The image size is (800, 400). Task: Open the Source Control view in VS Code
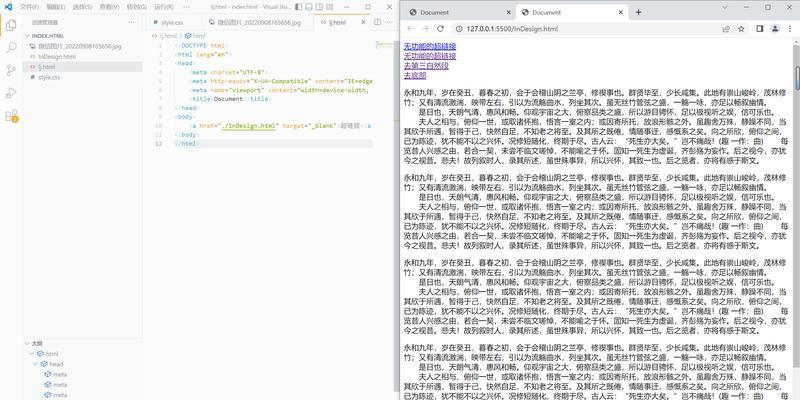click(x=11, y=70)
